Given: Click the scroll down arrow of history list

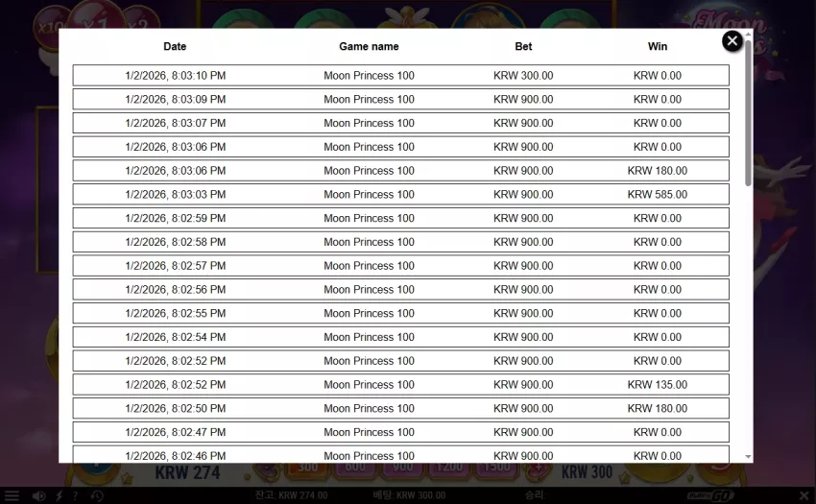Looking at the screenshot, I should pyautogui.click(x=748, y=457).
